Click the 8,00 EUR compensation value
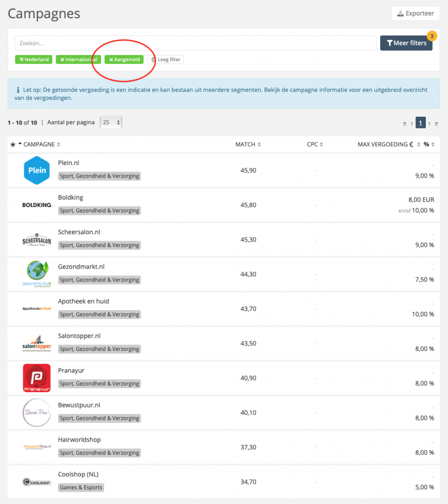The width and height of the screenshot is (448, 504). click(x=421, y=200)
